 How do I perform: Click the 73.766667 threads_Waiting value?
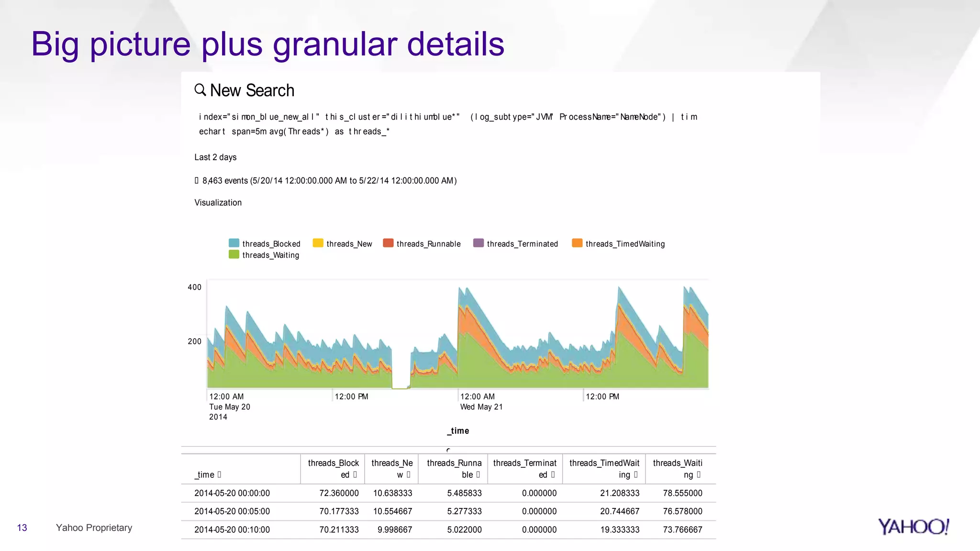point(682,529)
